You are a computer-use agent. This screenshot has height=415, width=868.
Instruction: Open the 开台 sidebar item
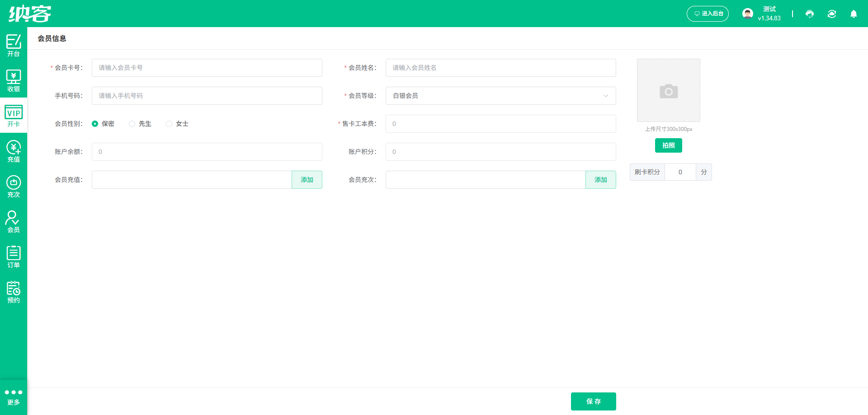click(14, 45)
